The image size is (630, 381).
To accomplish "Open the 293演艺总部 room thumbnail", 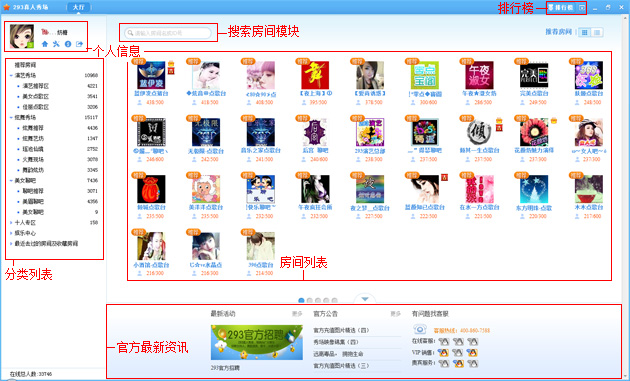I will click(370, 132).
